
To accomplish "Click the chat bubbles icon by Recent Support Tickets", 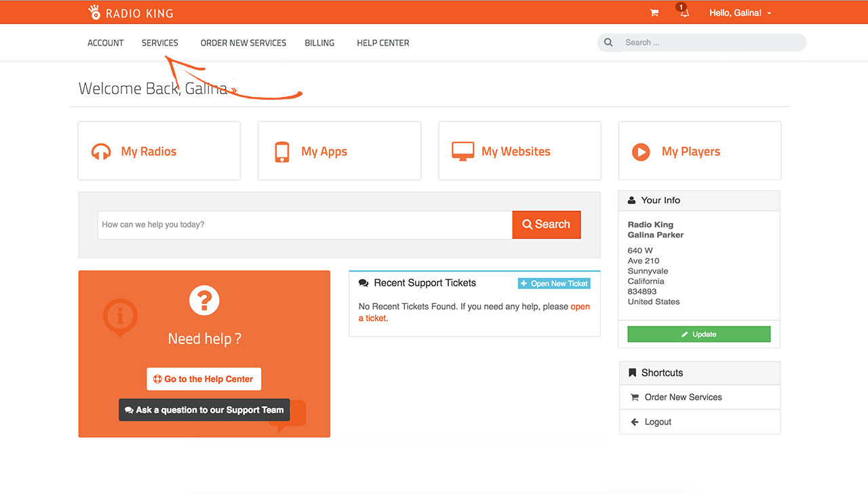I will 363,283.
